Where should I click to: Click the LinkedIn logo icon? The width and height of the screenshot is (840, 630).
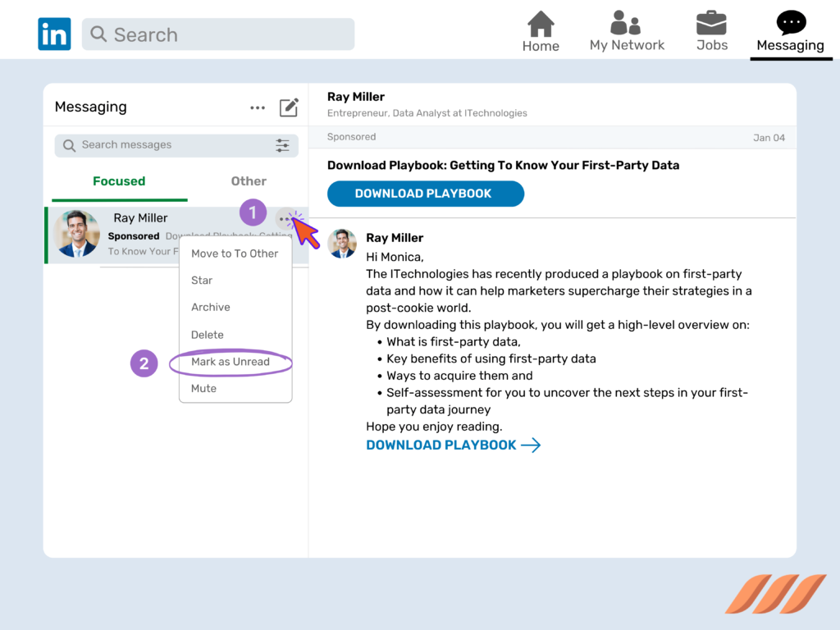point(54,34)
